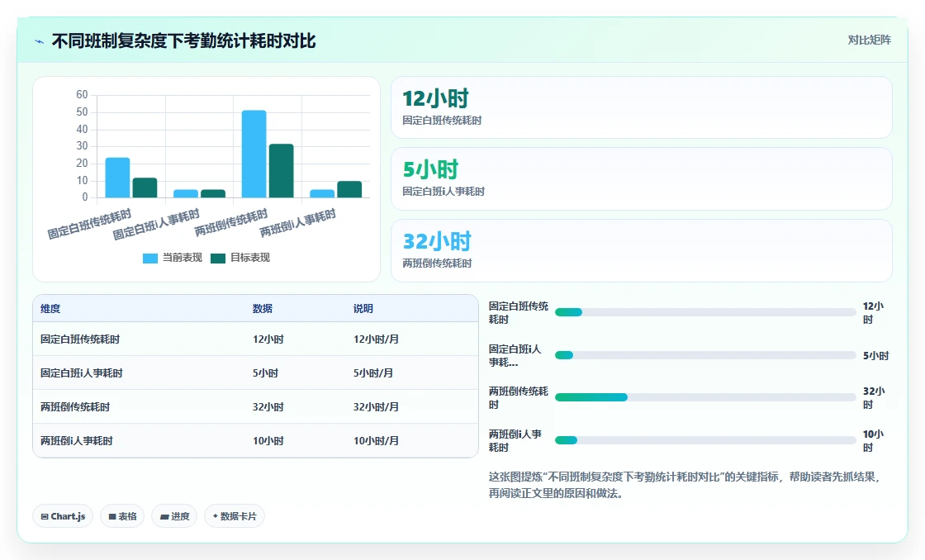Click the 进度 tag chip
Screen dimensions: 925x560
174,516
